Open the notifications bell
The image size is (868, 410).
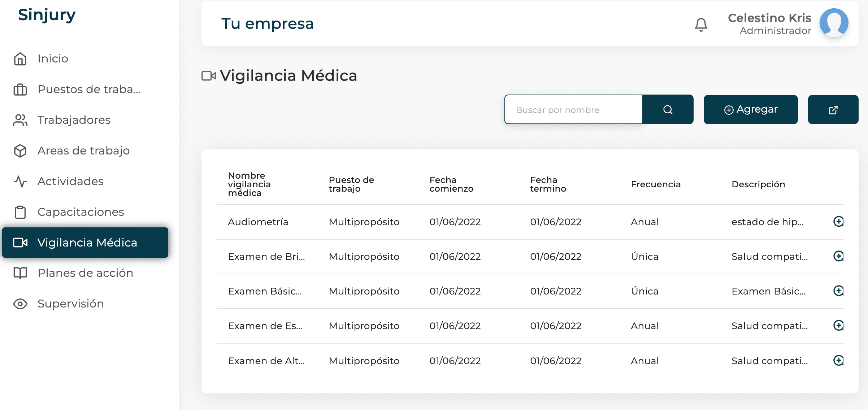click(701, 25)
